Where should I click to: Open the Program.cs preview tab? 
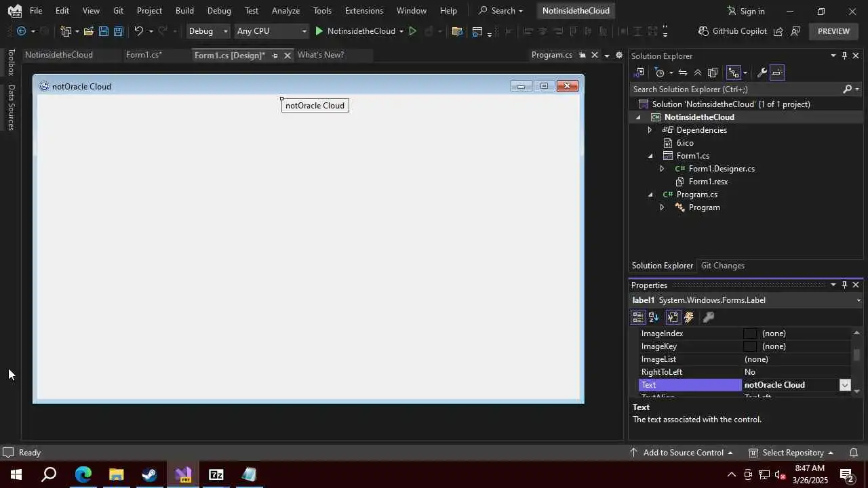552,55
